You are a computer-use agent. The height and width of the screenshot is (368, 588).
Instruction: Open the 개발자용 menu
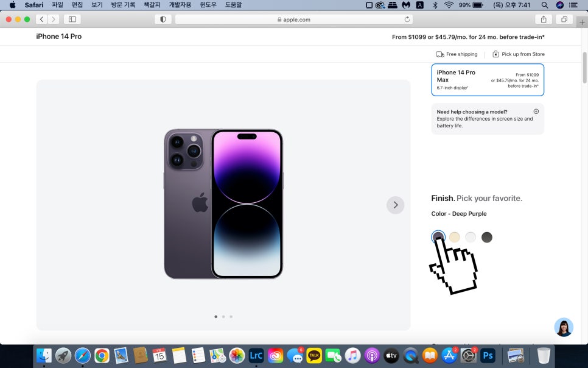[x=180, y=5]
